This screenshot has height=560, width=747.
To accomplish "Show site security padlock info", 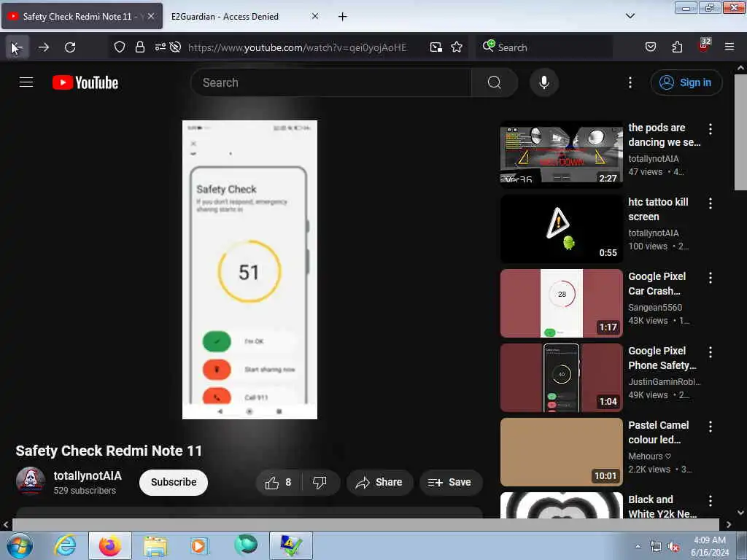I will pyautogui.click(x=139, y=47).
